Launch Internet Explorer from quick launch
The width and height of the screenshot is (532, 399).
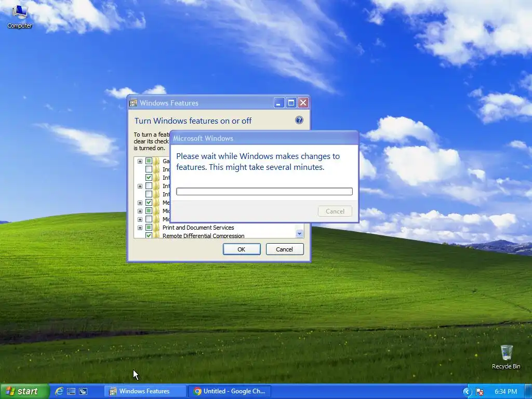click(59, 391)
